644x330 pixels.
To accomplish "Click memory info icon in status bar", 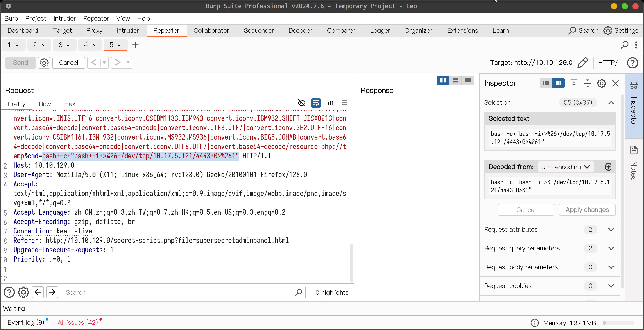I will (x=535, y=323).
